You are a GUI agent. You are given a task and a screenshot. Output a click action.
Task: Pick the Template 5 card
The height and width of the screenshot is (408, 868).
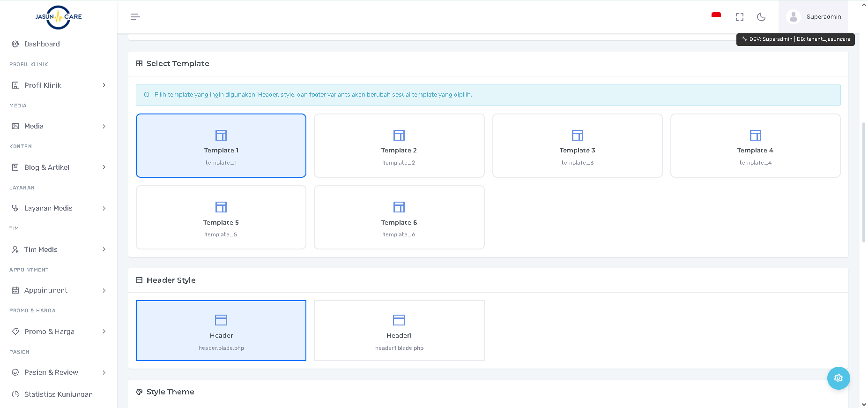(221, 217)
